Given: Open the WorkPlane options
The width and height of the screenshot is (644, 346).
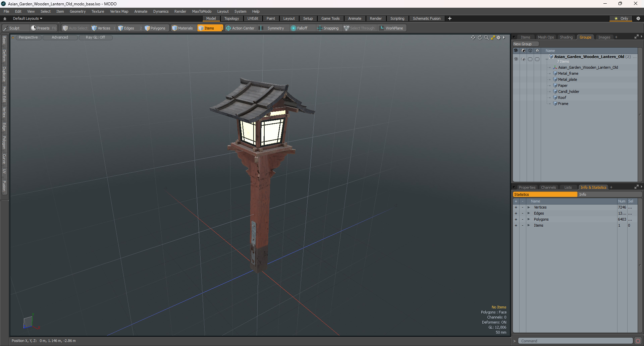Looking at the screenshot, I should click(x=391, y=28).
